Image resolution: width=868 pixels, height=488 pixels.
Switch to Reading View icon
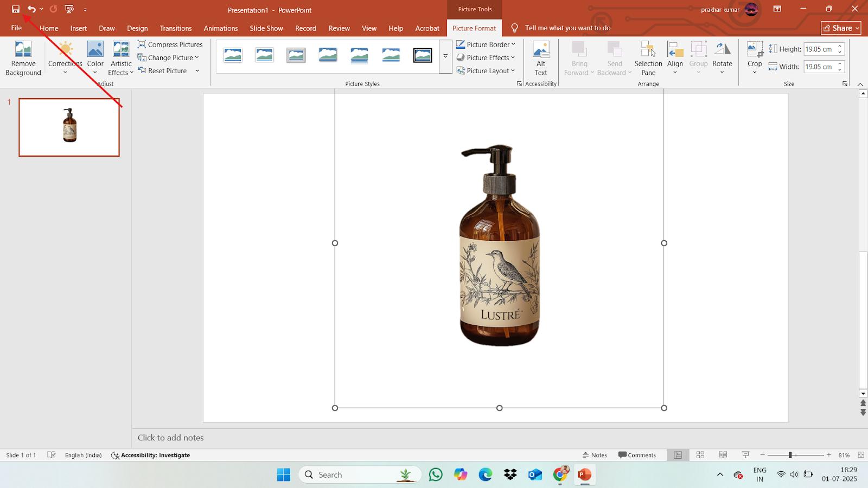coord(723,455)
